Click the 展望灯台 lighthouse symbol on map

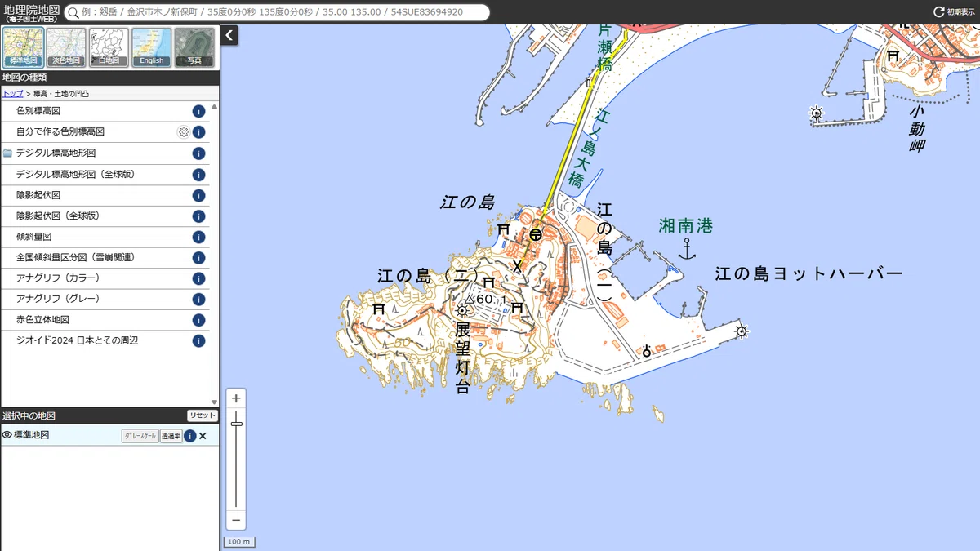point(463,310)
